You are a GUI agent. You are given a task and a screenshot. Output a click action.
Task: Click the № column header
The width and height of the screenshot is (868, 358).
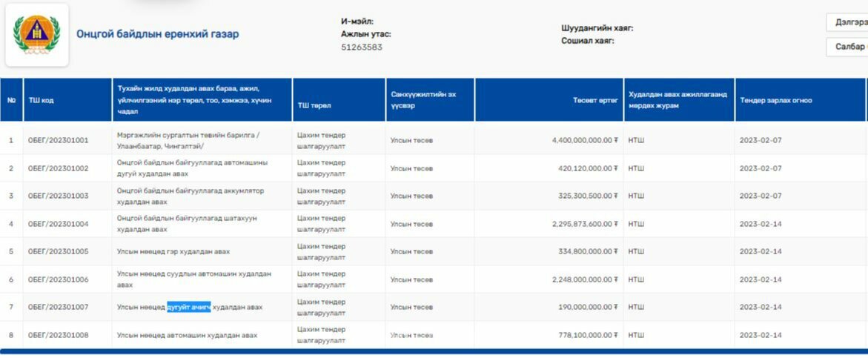11,100
